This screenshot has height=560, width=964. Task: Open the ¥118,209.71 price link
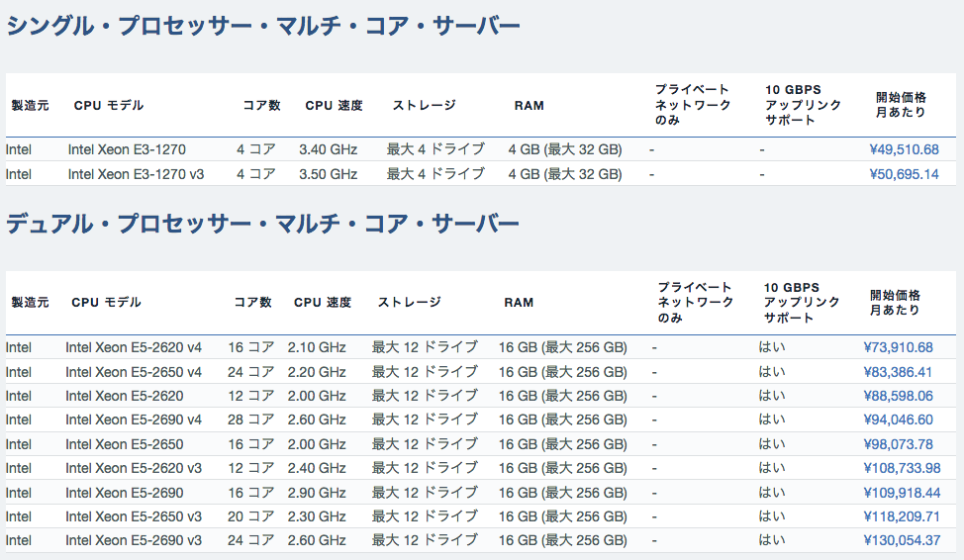coord(902,516)
